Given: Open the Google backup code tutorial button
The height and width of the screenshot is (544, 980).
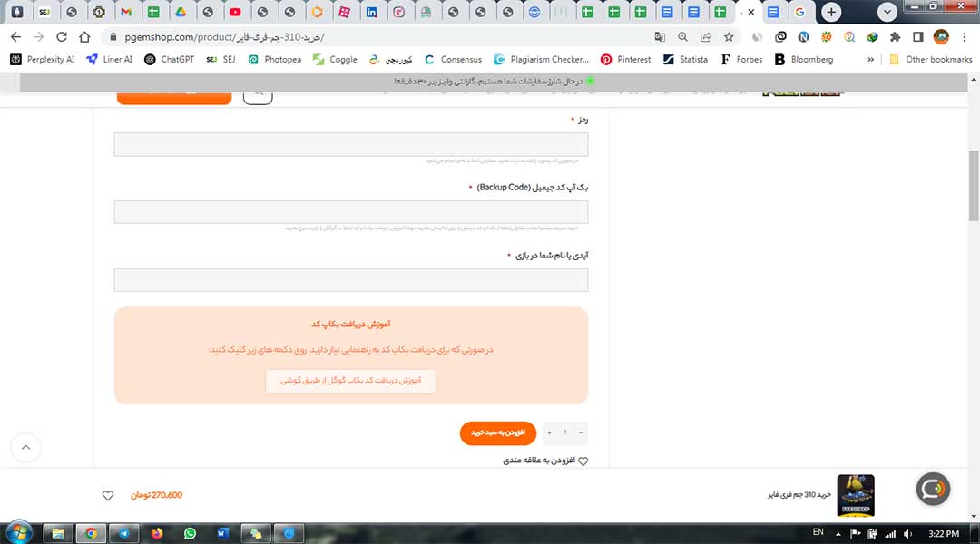Looking at the screenshot, I should tap(351, 382).
